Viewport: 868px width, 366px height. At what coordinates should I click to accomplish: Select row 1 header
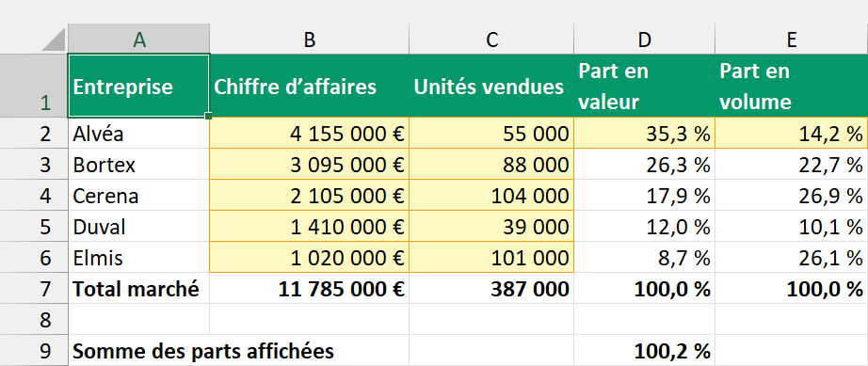pos(34,86)
